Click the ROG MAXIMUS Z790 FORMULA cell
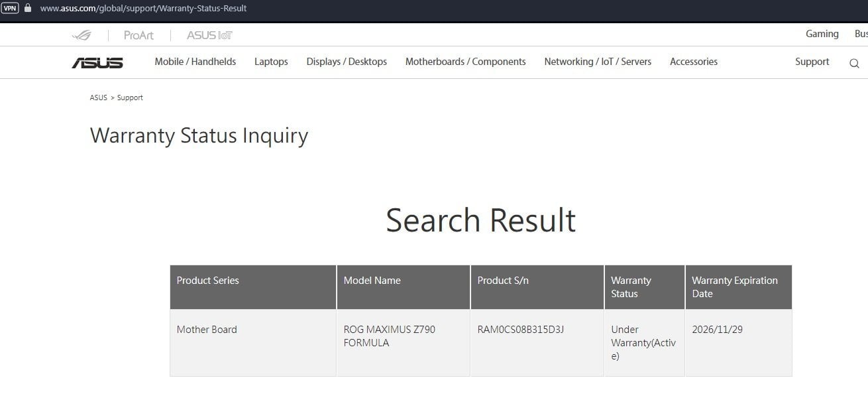The image size is (868, 394). click(x=404, y=343)
